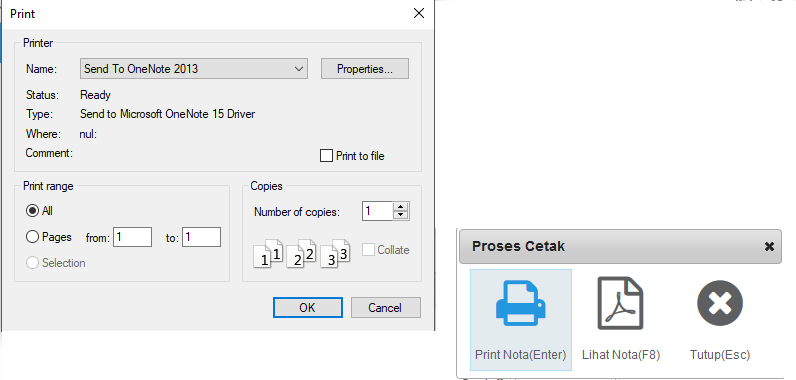Screen dimensions: 796x380
Task: Select the Selection radio option
Action: pos(32,262)
